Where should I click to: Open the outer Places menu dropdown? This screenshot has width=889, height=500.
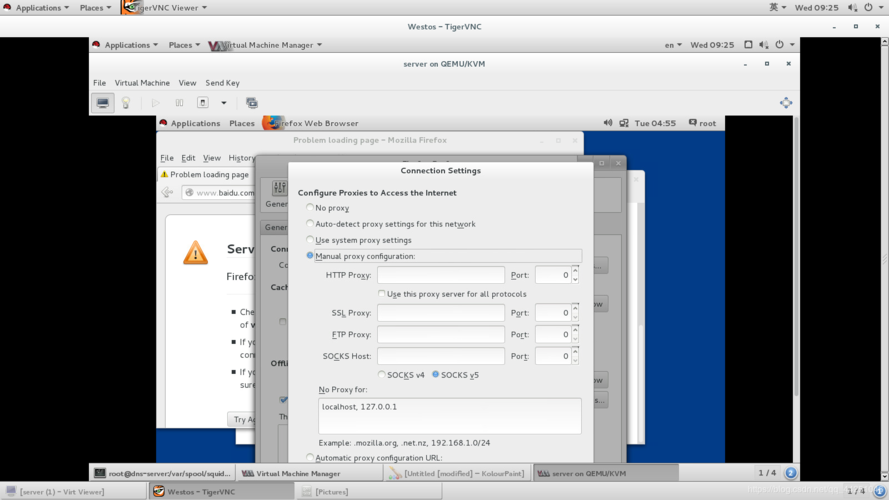(x=95, y=7)
